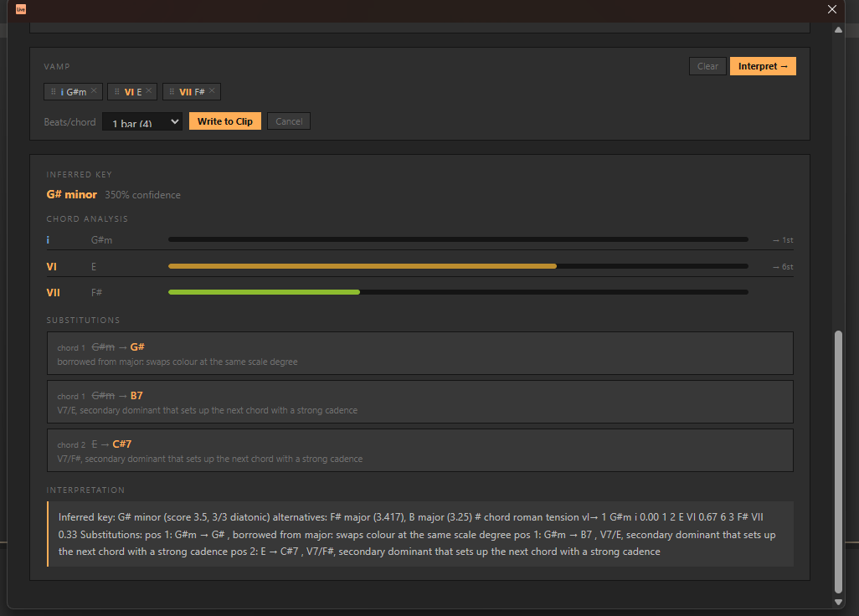Screen dimensions: 859x616
Task: Click the i roman numeral in chord analysis
Action: [x=48, y=240]
